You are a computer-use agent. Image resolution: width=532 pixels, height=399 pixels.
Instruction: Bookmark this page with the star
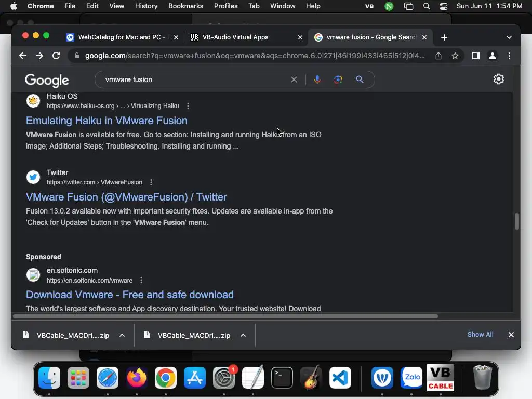coord(455,56)
